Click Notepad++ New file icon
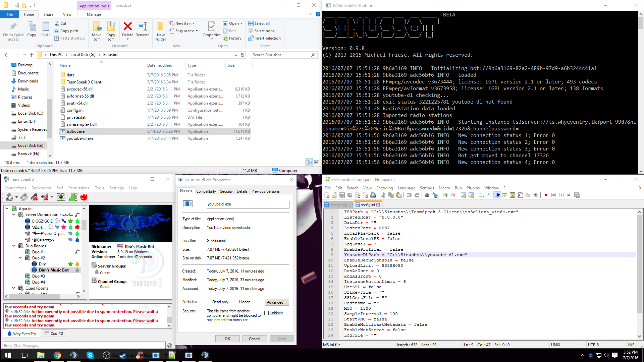The image size is (644, 362). pos(327,195)
